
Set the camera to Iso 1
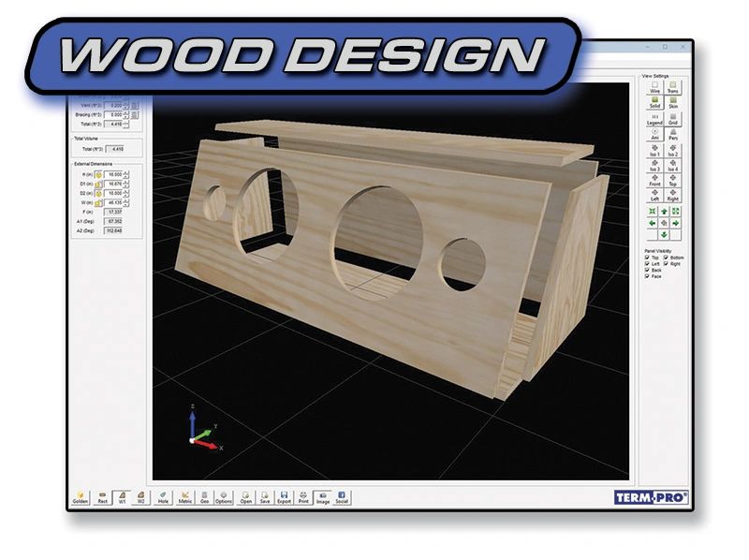654,151
